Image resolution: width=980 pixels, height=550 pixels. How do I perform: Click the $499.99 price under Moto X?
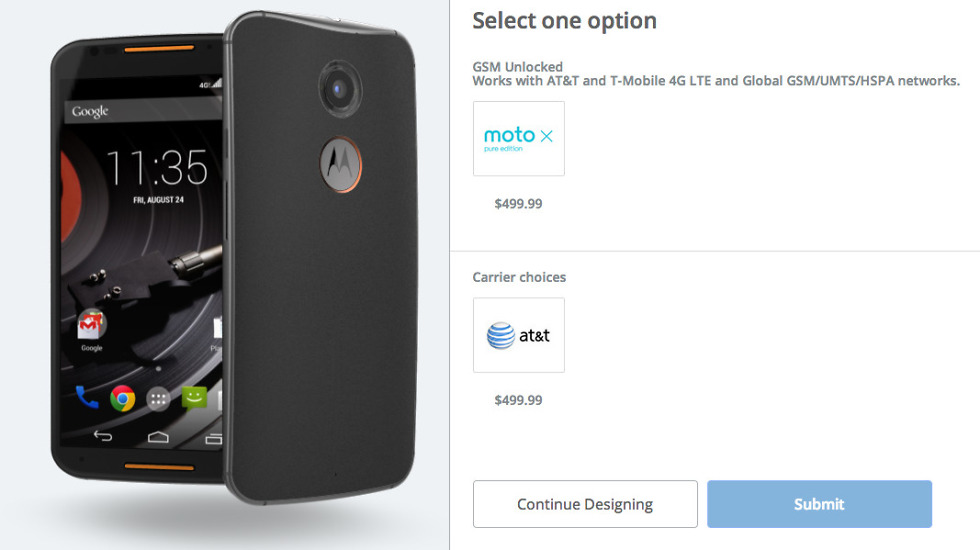pos(518,203)
